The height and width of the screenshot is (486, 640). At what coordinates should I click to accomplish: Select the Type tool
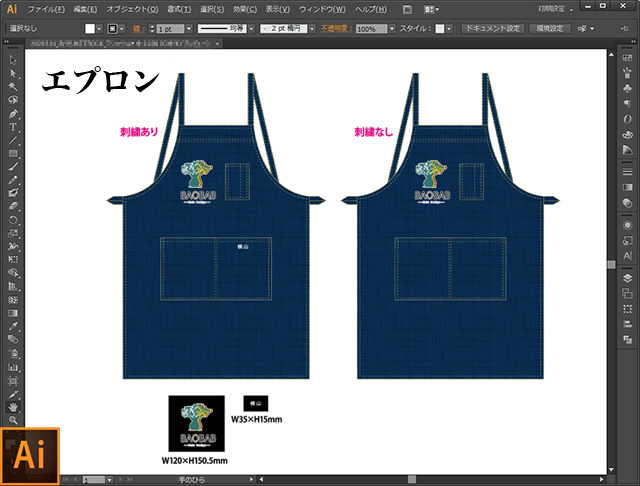click(x=13, y=127)
